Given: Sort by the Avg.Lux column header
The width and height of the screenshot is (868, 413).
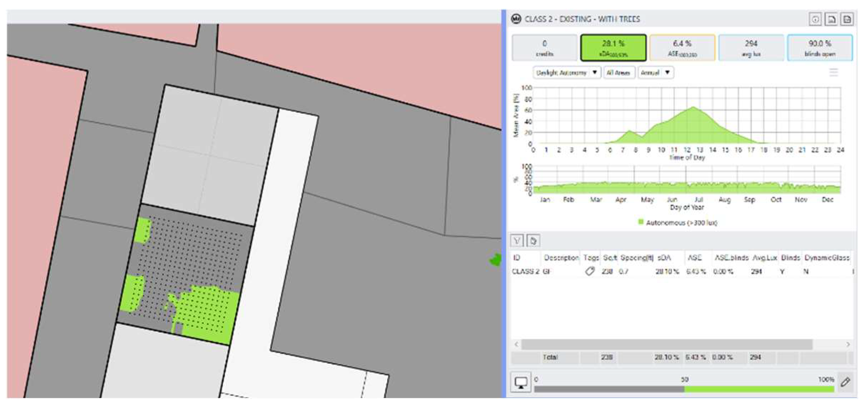Looking at the screenshot, I should [x=765, y=258].
